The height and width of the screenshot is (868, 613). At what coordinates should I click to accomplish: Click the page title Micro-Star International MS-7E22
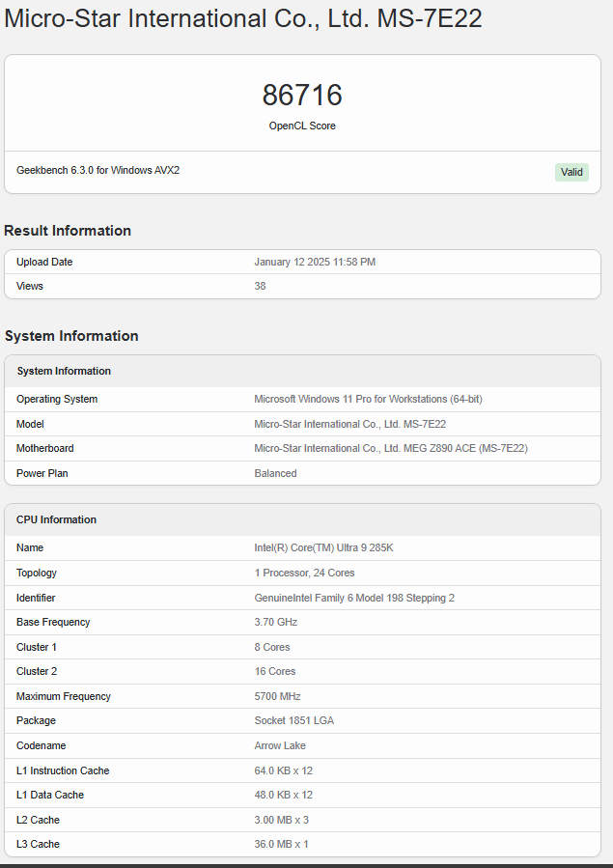coord(243,18)
